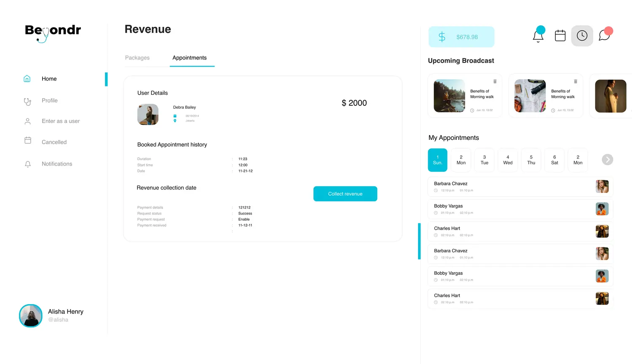This screenshot has height=364, width=632.
Task: Select the 1 Sun. day tab
Action: [x=438, y=160]
